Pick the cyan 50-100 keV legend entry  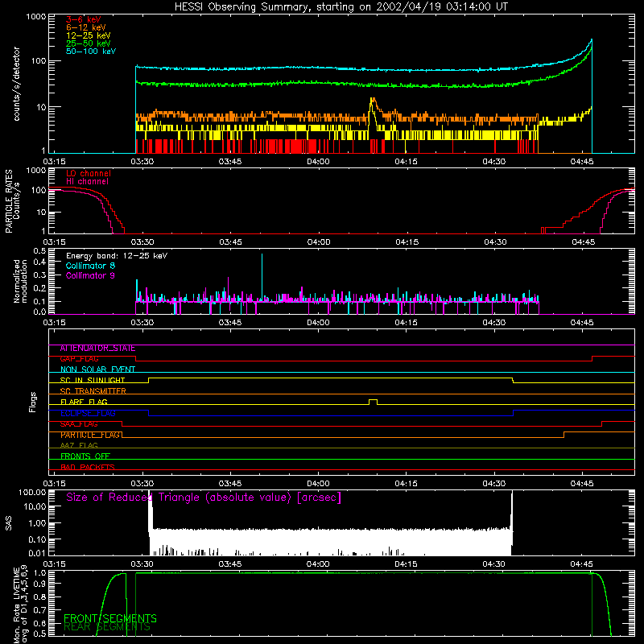coord(91,52)
